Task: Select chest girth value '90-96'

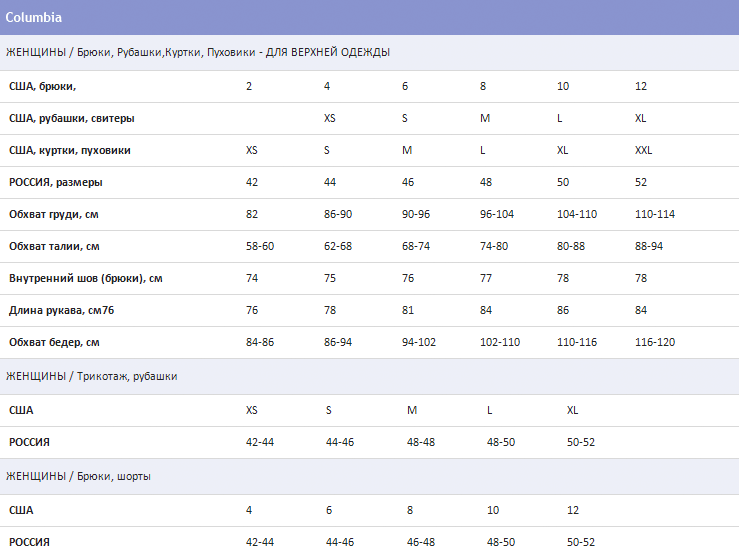Action: [x=416, y=215]
